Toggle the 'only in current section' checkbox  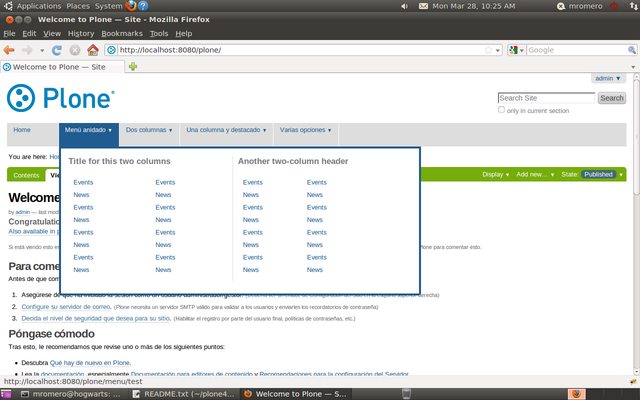[501, 110]
